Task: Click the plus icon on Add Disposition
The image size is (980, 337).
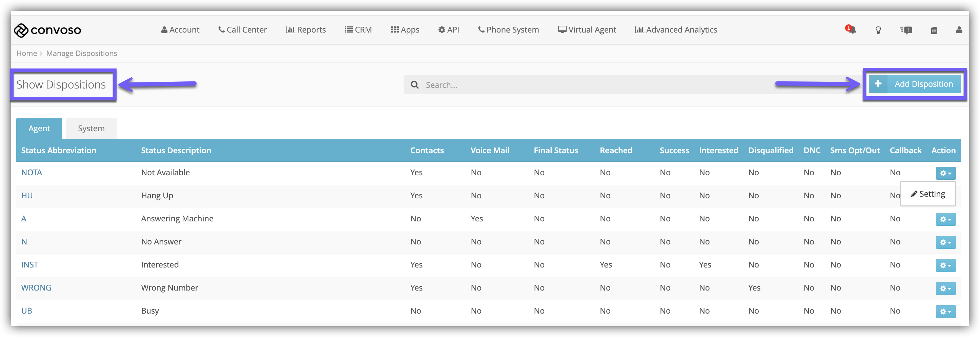Action: 878,84
